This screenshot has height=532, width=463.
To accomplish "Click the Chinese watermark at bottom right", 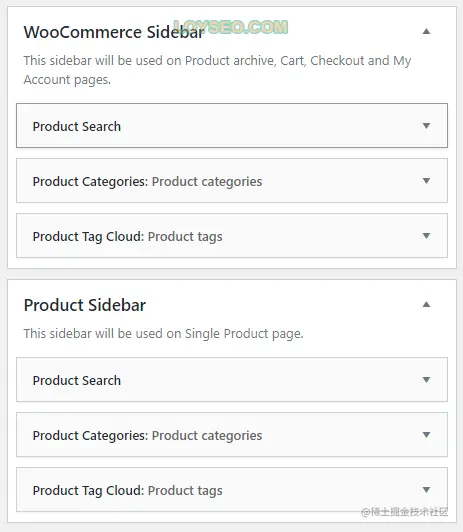I will (404, 512).
